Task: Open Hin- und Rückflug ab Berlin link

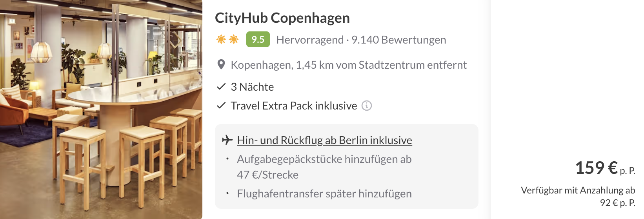Action: 324,141
